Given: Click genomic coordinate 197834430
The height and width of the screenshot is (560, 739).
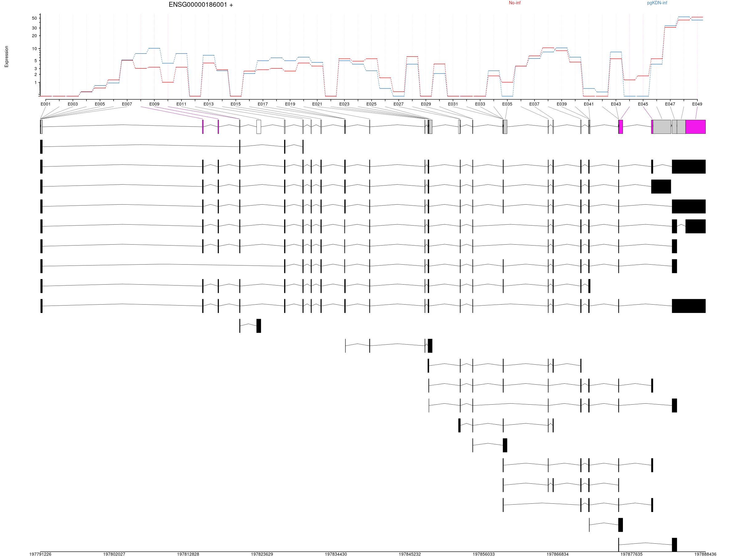Looking at the screenshot, I should point(336,554).
